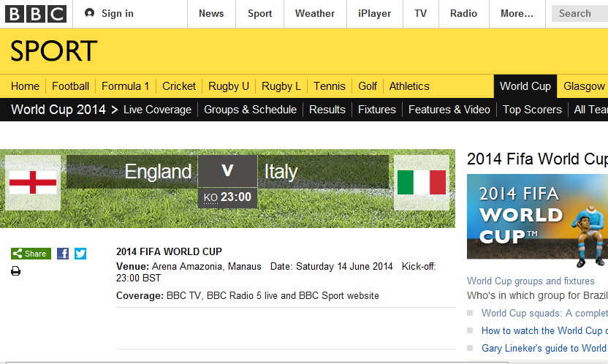Click the BBC logo
The image size is (608, 364).
[x=36, y=13]
